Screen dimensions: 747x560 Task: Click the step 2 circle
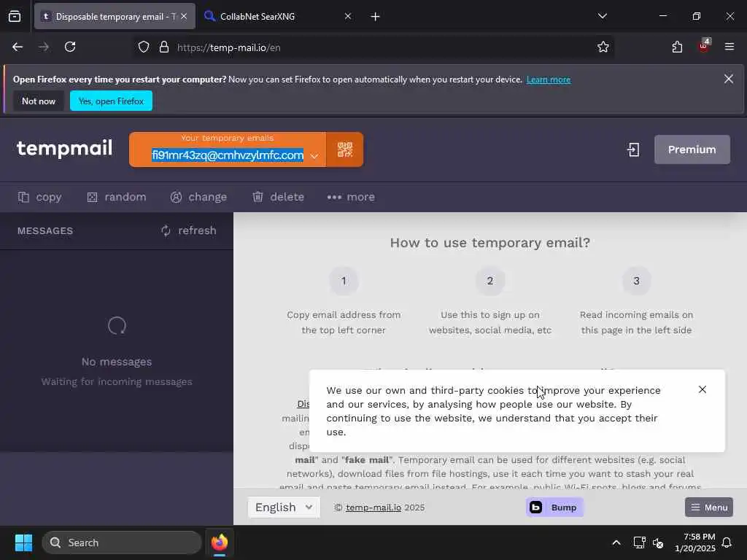click(489, 281)
